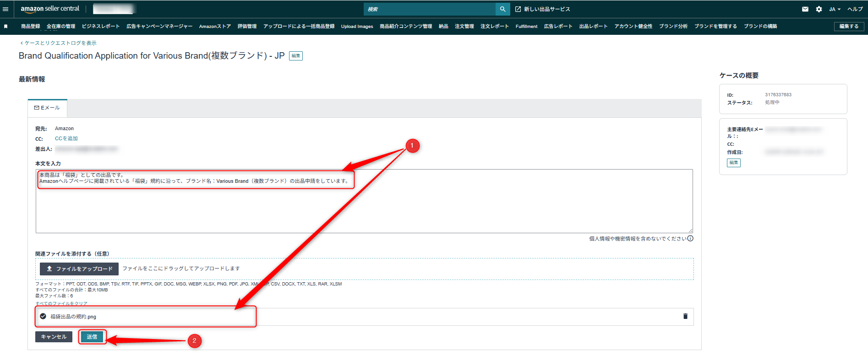Expand the JA language dropdown
The width and height of the screenshot is (868, 362).
click(x=835, y=9)
